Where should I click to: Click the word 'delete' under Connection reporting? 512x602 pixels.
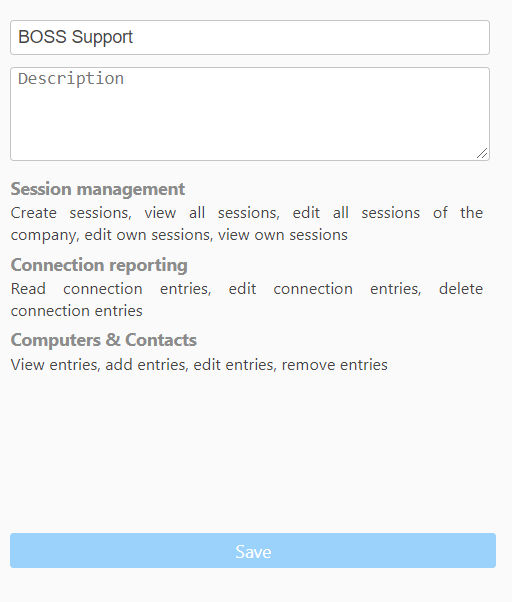(461, 289)
